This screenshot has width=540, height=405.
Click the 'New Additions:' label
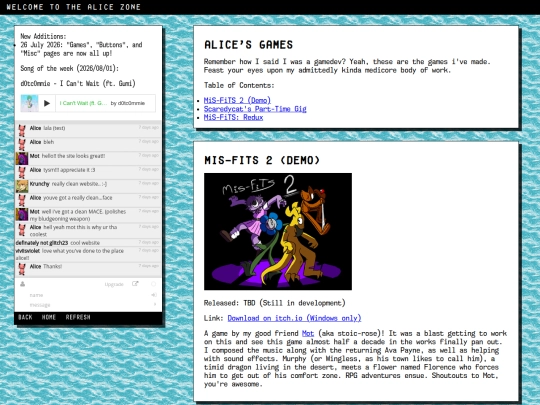(43, 36)
